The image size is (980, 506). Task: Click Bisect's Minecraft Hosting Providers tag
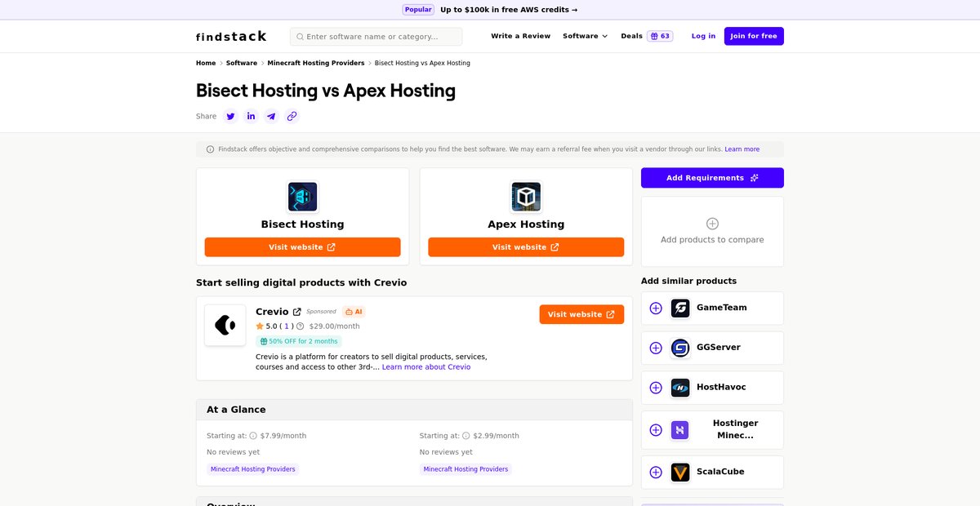(x=253, y=469)
